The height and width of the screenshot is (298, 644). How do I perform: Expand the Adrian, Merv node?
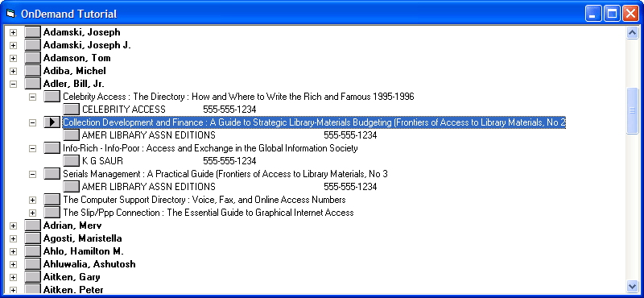pos(13,226)
